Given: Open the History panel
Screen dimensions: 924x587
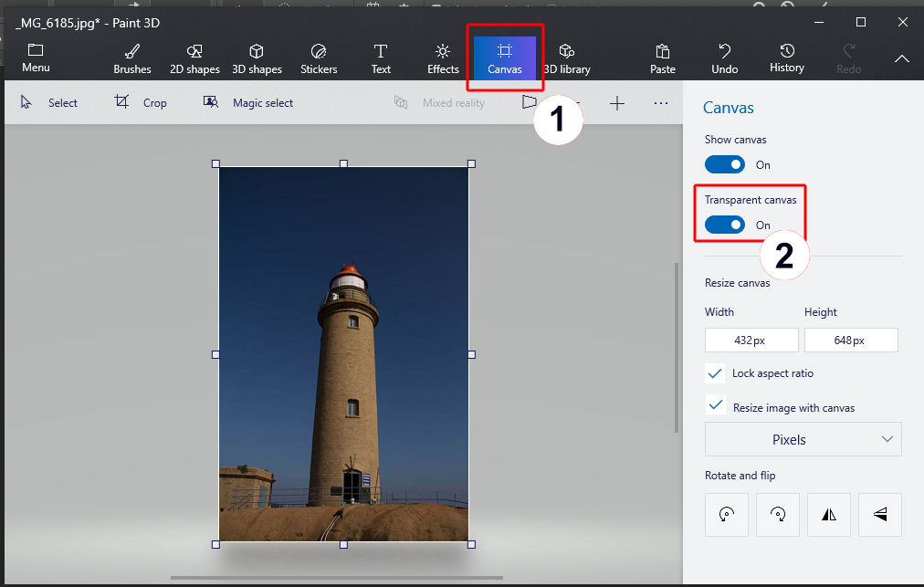Looking at the screenshot, I should pos(786,57).
